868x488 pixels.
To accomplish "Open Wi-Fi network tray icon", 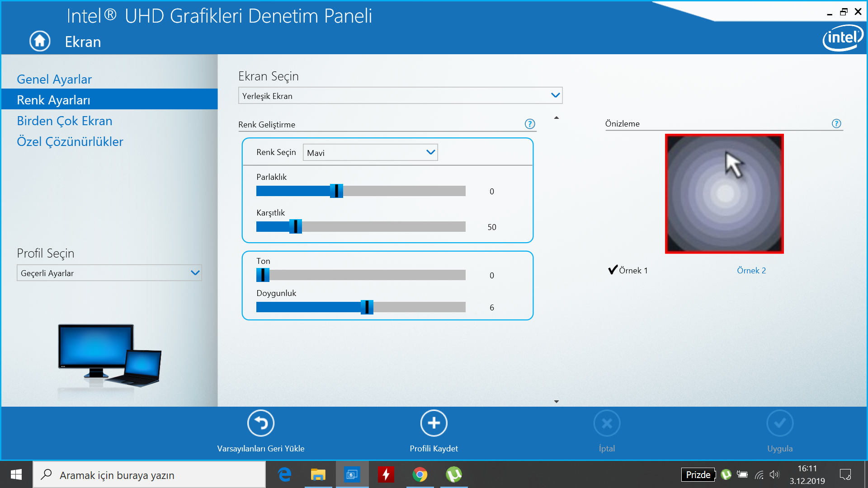I will [759, 475].
